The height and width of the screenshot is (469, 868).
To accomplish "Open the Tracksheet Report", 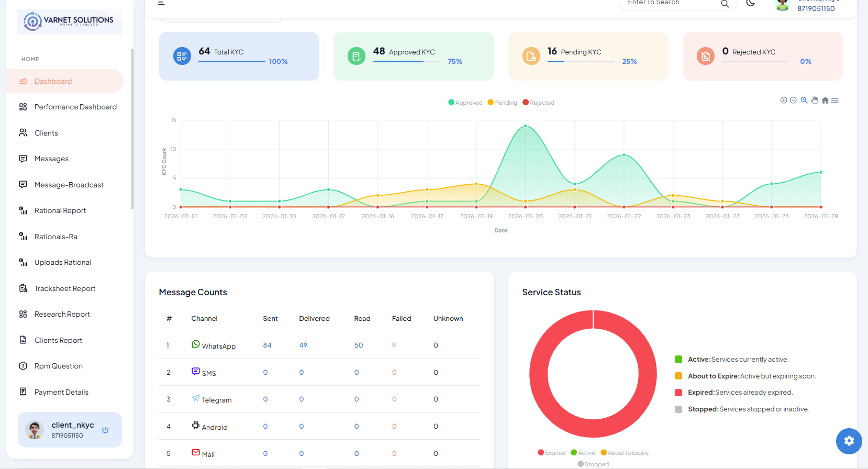I will (x=65, y=288).
